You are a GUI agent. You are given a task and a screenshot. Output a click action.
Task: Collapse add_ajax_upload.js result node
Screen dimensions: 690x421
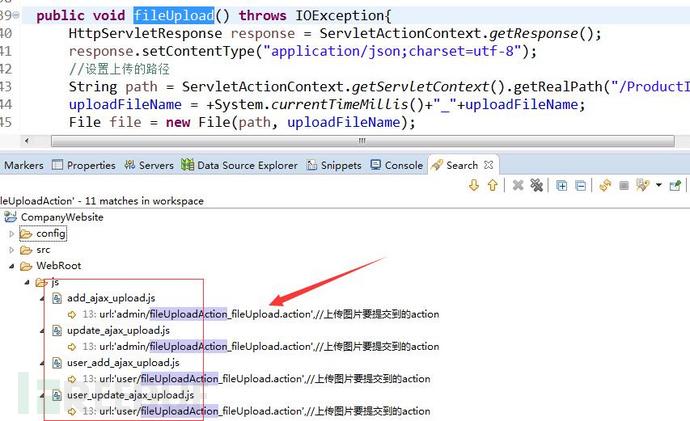pos(43,299)
